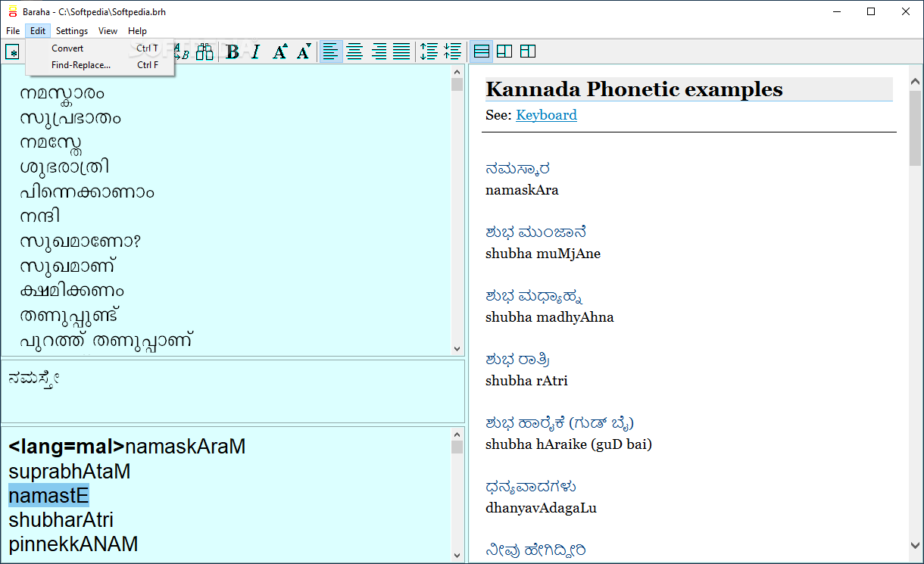Increase the font size

click(x=279, y=51)
